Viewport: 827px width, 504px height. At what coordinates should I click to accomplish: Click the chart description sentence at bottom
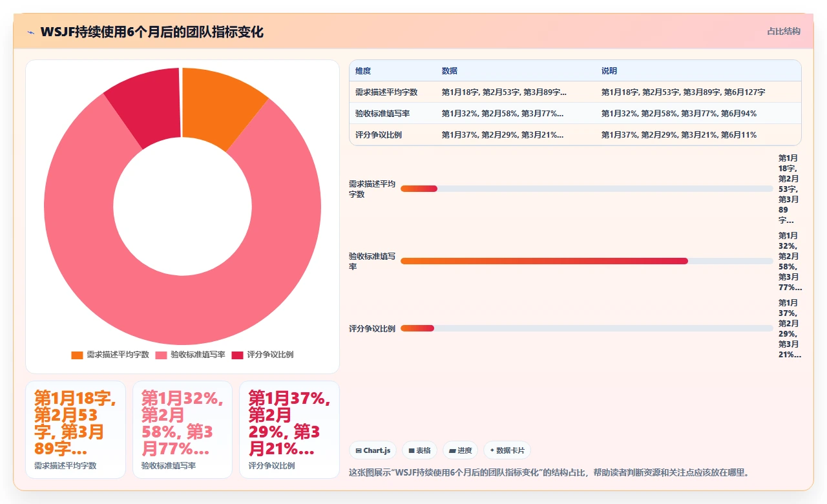coord(550,472)
